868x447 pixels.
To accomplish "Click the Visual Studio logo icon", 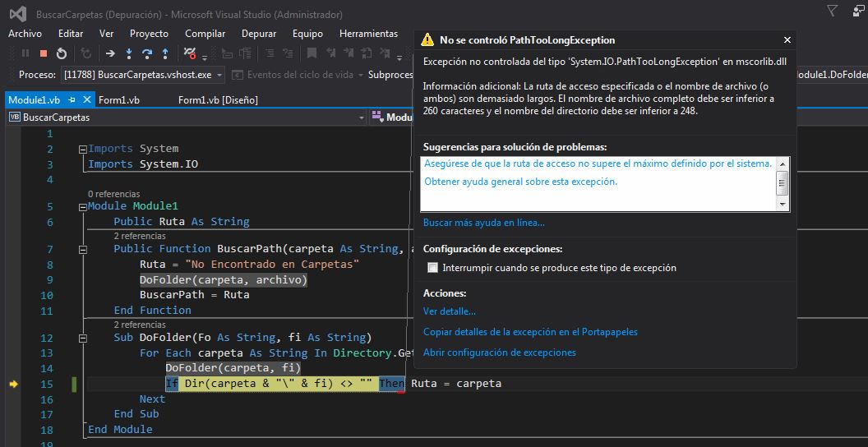I will [17, 15].
